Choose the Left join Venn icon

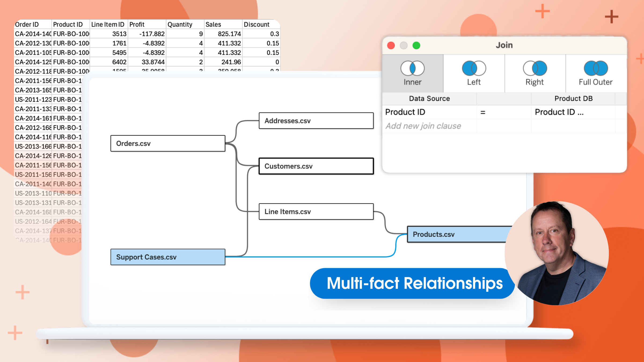coord(474,68)
